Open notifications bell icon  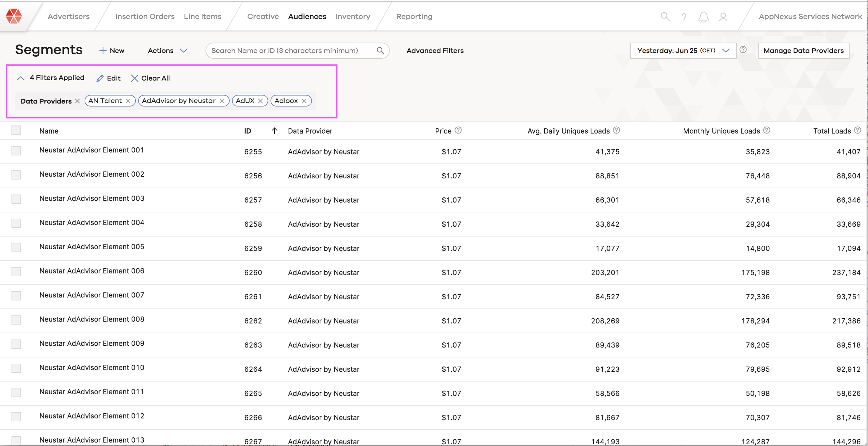point(703,17)
